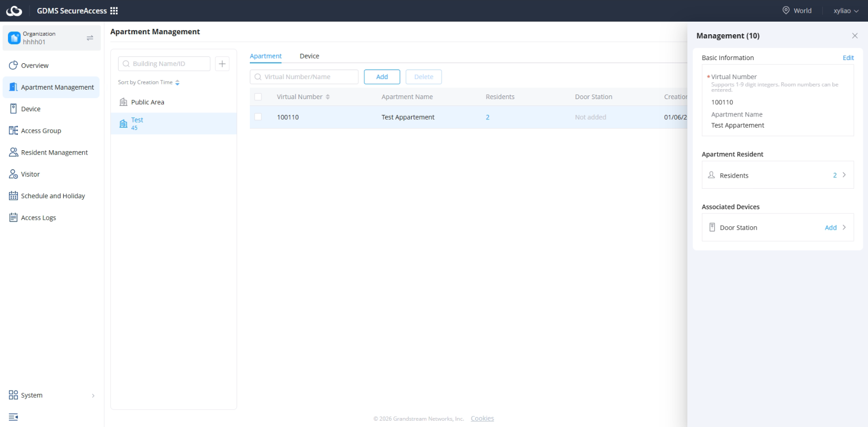Click residents count 2 in side panel
868x427 pixels.
tap(835, 175)
